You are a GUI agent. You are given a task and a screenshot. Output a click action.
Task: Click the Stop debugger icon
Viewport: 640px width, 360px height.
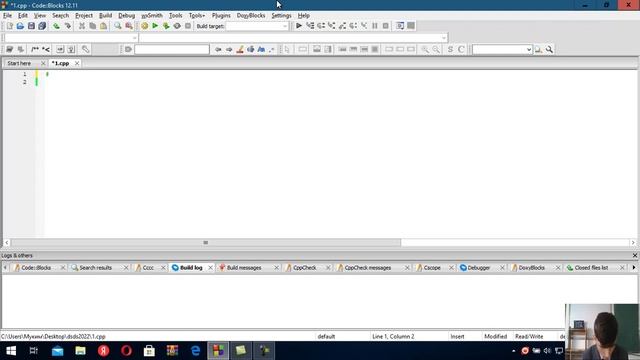point(386,26)
